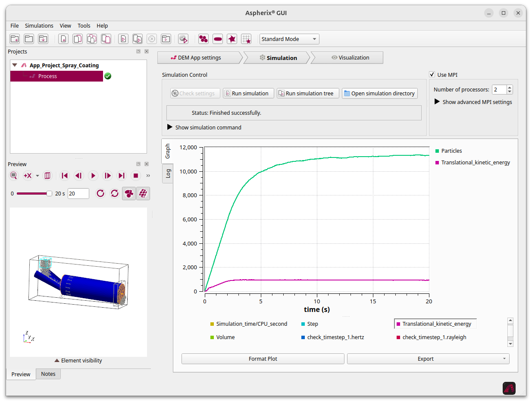Play the preview animation

pyautogui.click(x=93, y=176)
